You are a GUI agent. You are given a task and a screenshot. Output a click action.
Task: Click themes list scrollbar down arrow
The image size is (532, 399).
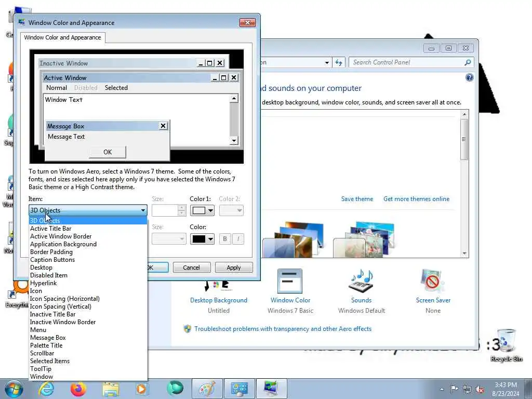click(464, 254)
